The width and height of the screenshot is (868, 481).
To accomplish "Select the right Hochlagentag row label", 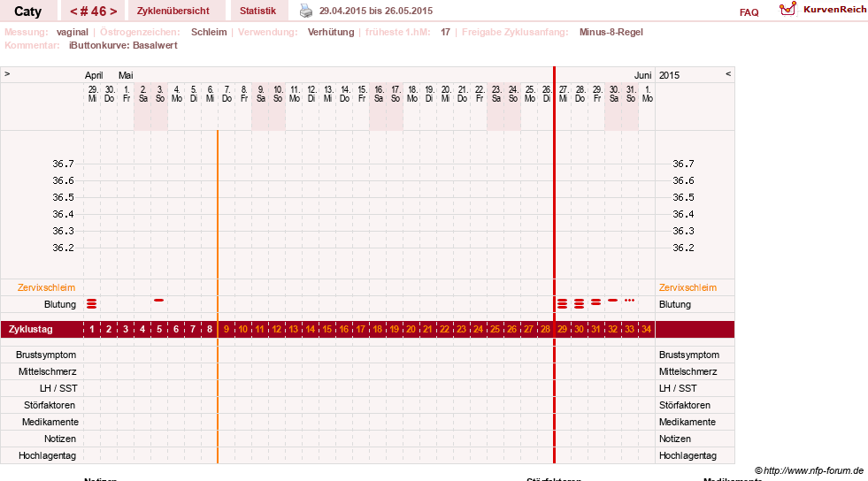I will [687, 455].
